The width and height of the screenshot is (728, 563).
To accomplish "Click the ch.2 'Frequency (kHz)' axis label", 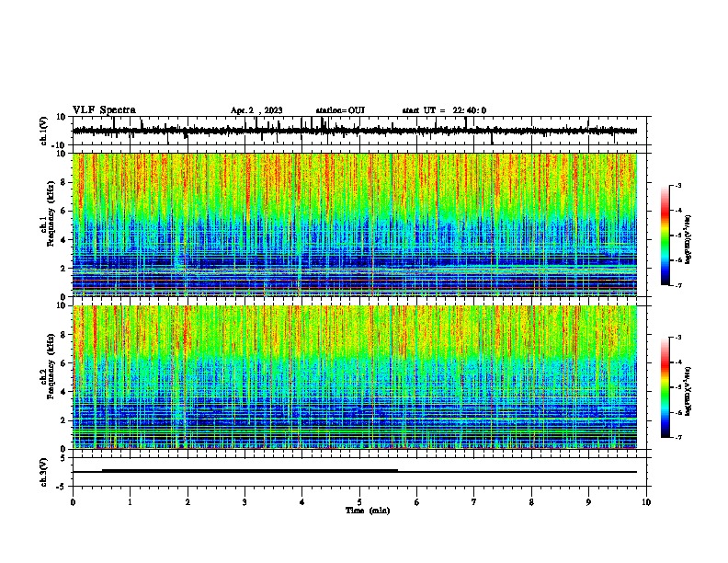I will click(x=51, y=366).
